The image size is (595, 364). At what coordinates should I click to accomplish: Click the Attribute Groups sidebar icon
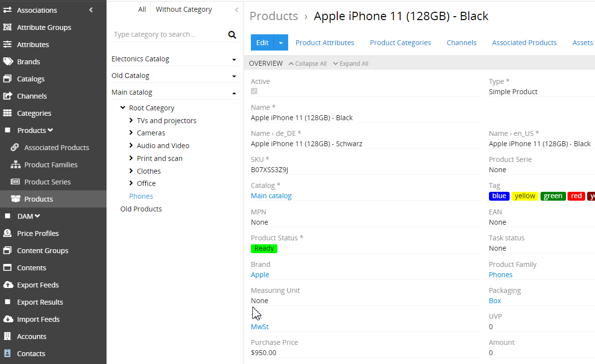click(x=7, y=27)
